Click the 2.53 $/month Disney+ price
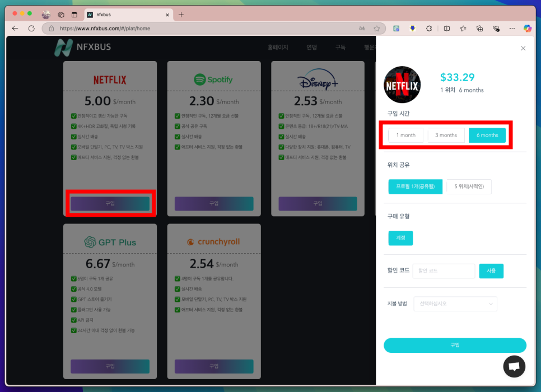Viewport: 541px width, 392px height. [x=318, y=101]
